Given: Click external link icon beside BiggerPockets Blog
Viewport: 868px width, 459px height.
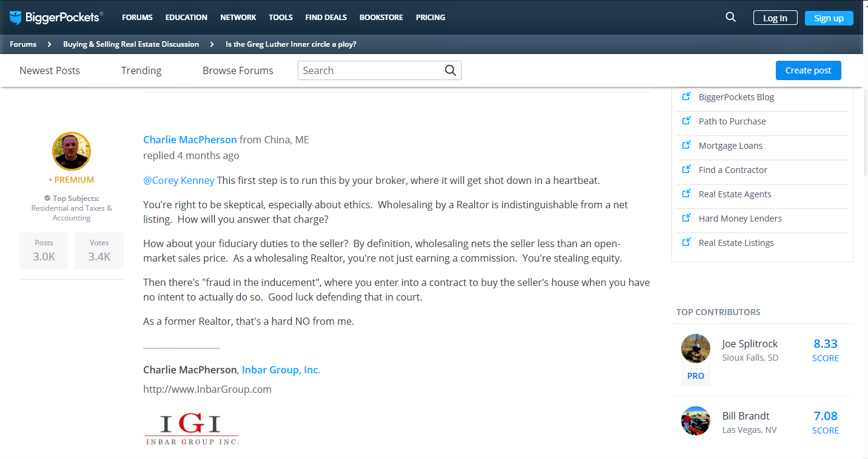Looking at the screenshot, I should (x=687, y=97).
